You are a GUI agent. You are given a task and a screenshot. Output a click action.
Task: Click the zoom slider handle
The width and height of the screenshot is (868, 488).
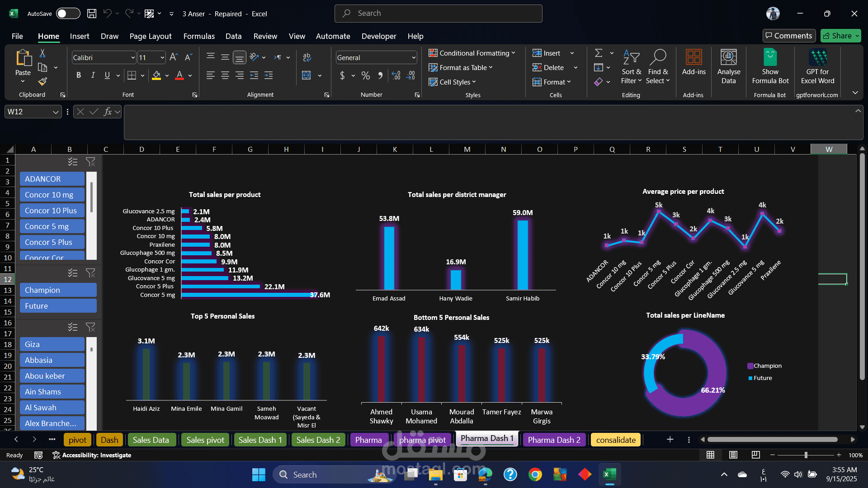[806, 455]
